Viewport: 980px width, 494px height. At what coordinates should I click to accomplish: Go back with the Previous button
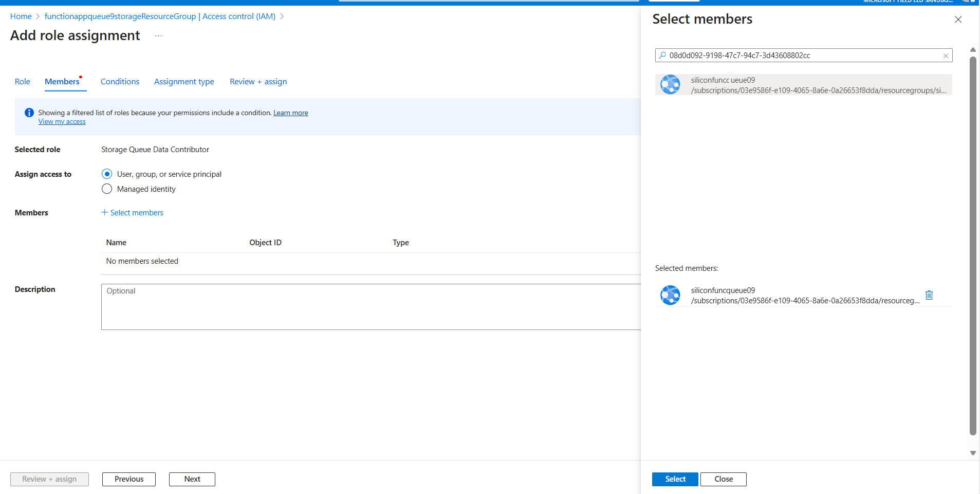click(129, 479)
